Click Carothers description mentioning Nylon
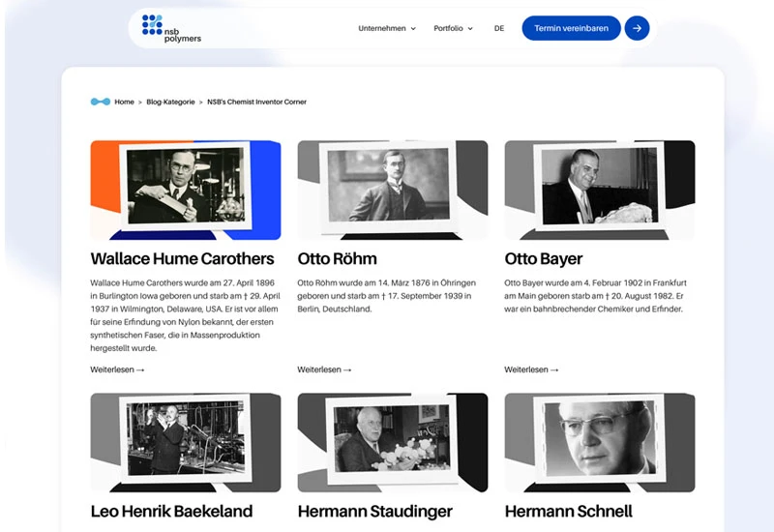 coord(185,315)
